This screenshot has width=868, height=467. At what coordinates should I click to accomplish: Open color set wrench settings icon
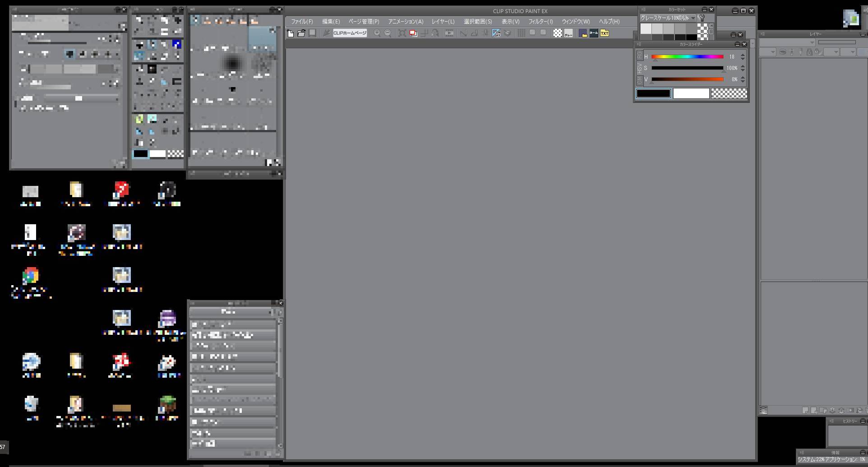tap(702, 18)
